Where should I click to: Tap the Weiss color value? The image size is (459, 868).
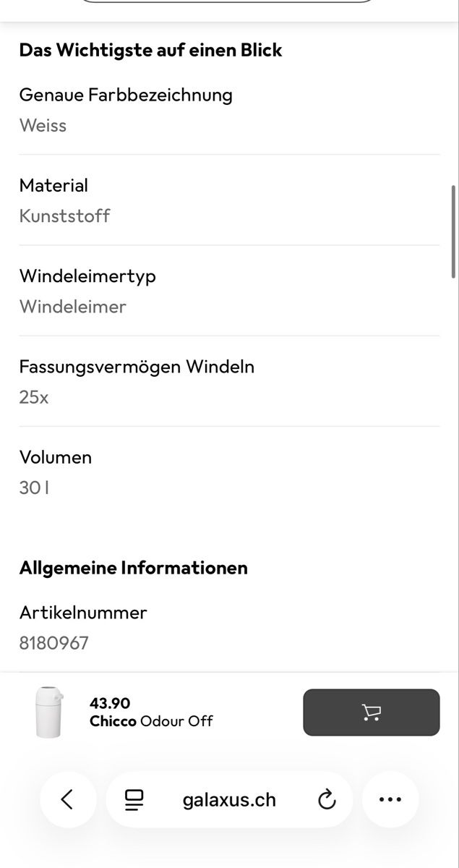(x=43, y=125)
